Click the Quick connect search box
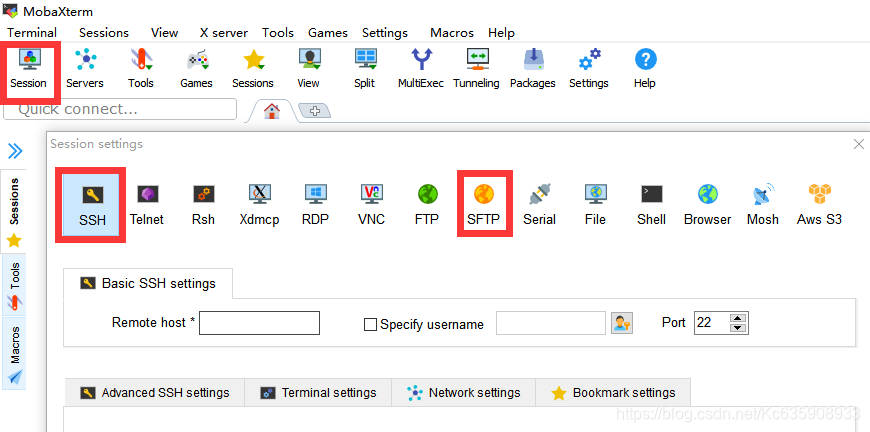This screenshot has width=870, height=432. tap(120, 109)
